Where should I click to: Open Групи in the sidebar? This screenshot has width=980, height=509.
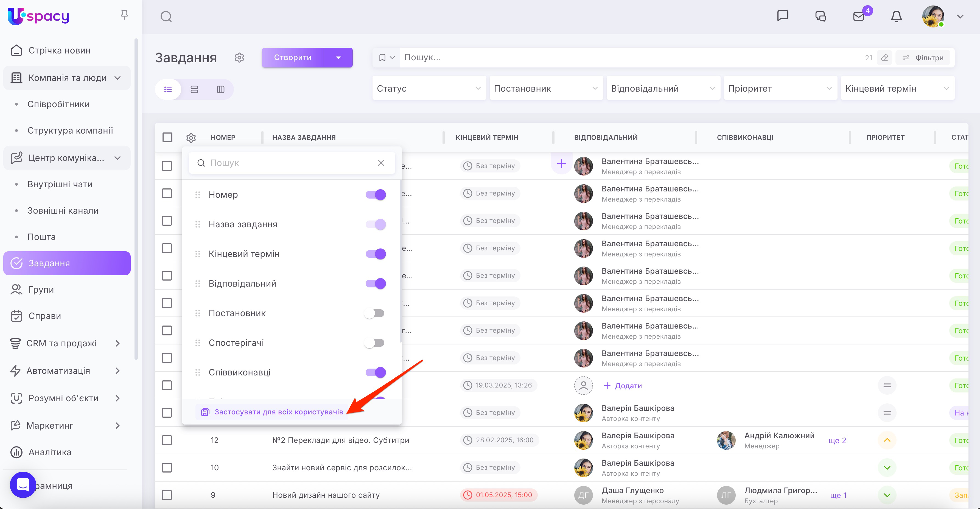[x=41, y=290]
